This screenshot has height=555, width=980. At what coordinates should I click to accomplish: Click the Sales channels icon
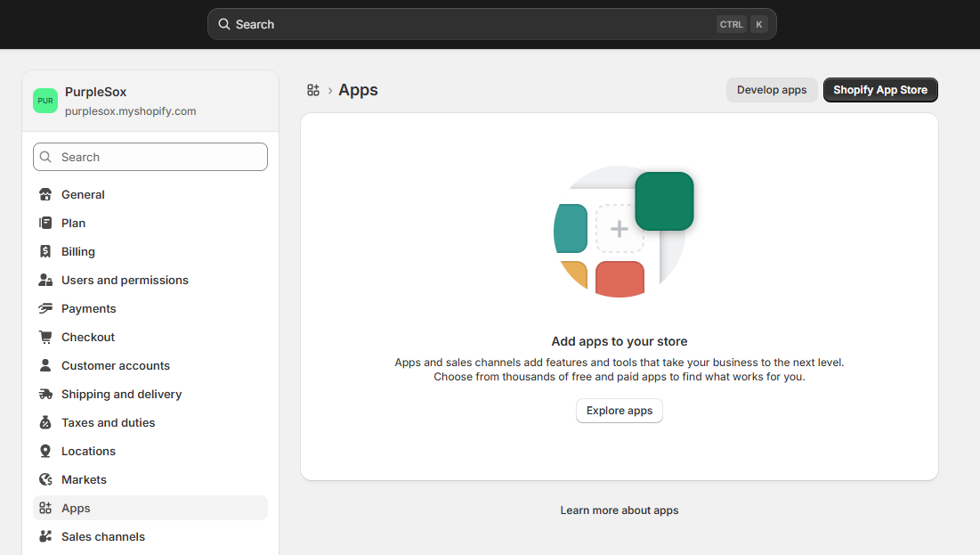(x=45, y=536)
